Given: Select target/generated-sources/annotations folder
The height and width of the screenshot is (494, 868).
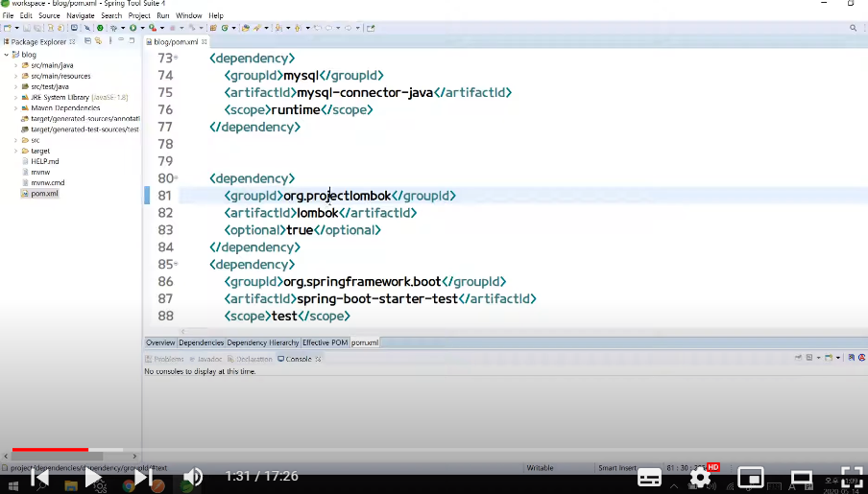Looking at the screenshot, I should coord(81,119).
